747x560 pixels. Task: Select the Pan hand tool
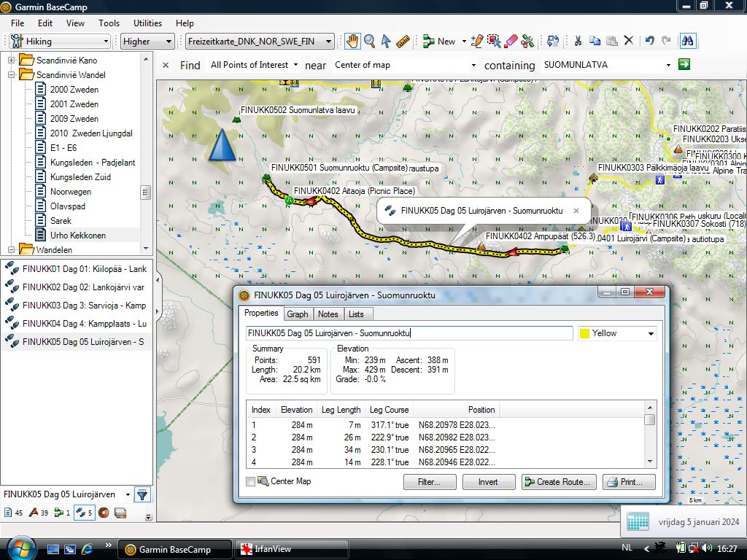pyautogui.click(x=352, y=42)
